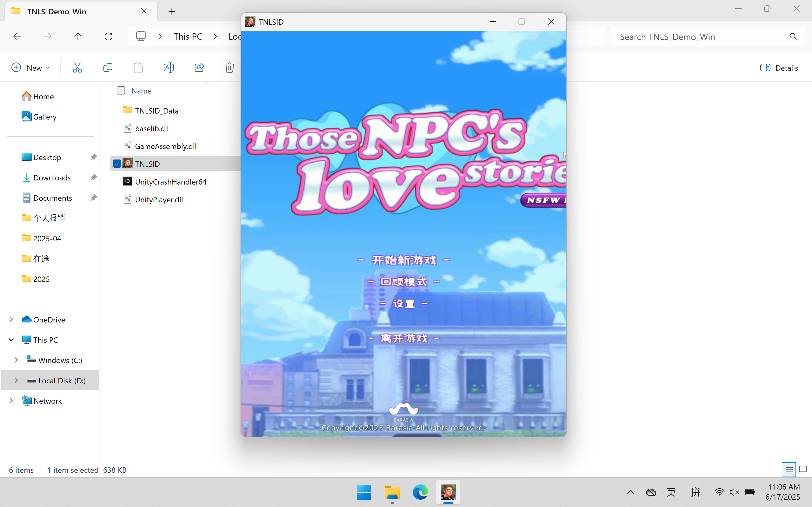Switch to list details view icon
812x507 pixels.
789,470
